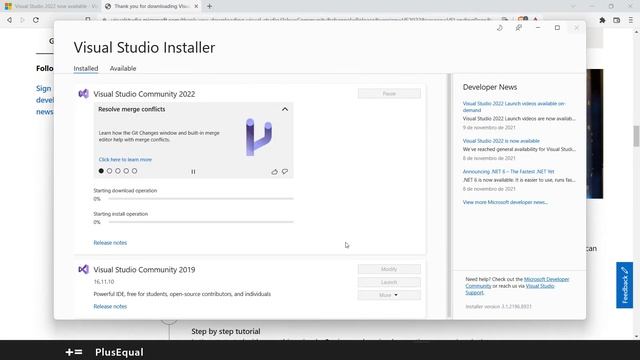640x360 pixels.
Task: Select the third carousel page dot
Action: 118,171
